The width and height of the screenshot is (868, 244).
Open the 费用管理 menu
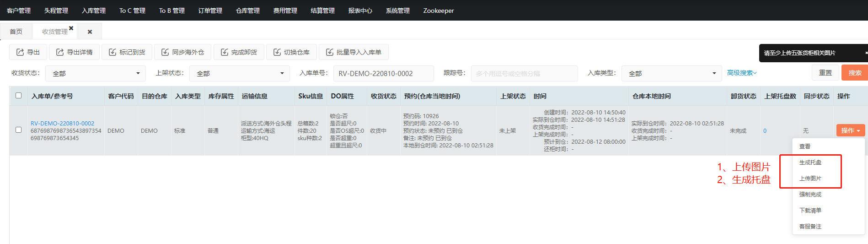click(285, 11)
